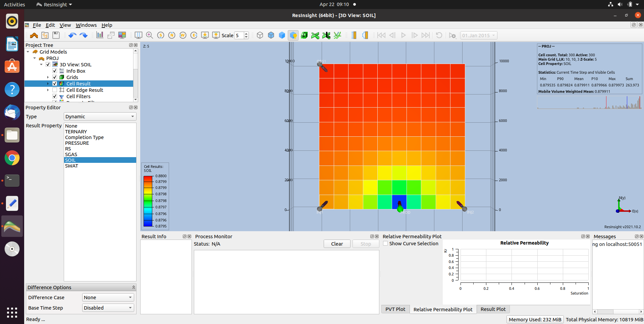644x324 pixels.
Task: Click the Undo toolbar arrow
Action: tap(72, 35)
